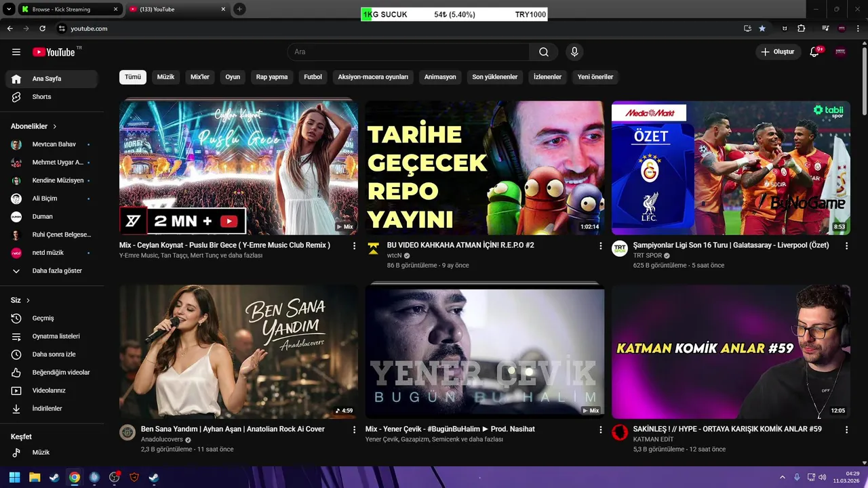Screen dimensions: 868x488
Task: Click the Oluştur create button
Action: (777, 52)
